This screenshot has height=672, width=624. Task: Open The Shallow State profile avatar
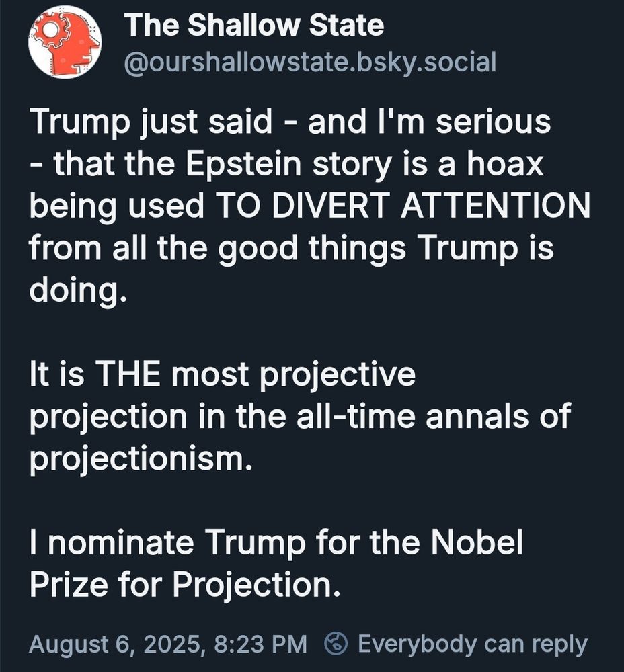point(65,43)
